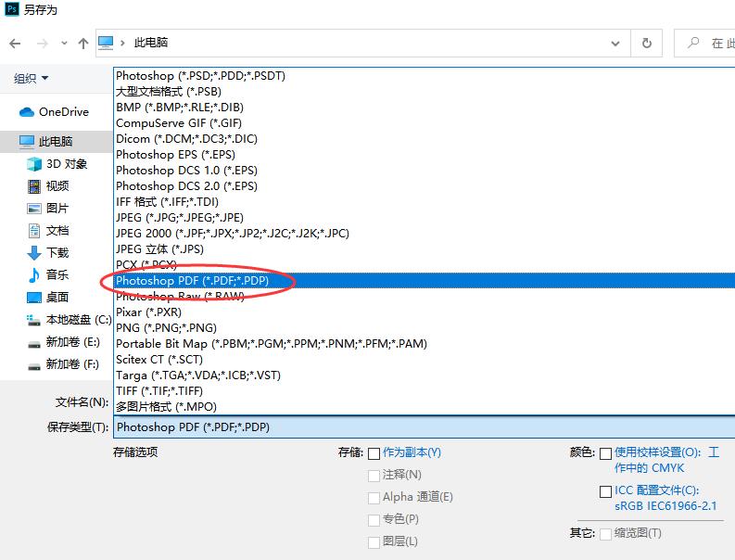The image size is (735, 560).
Task: Click the computer icon in address bar
Action: pos(106,43)
